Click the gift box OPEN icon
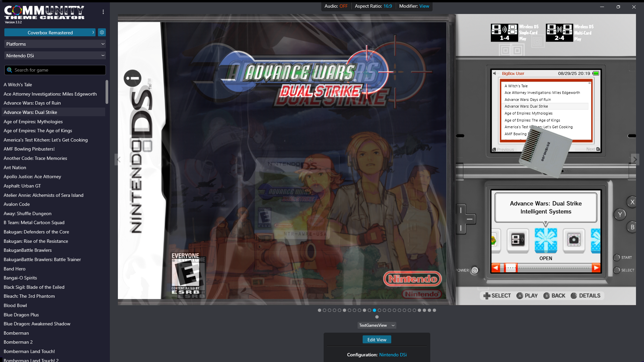The width and height of the screenshot is (644, 362). 546,240
